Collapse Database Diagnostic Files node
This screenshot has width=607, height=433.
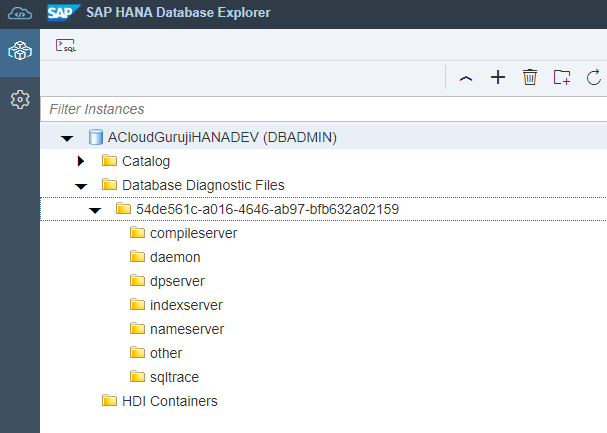81,186
